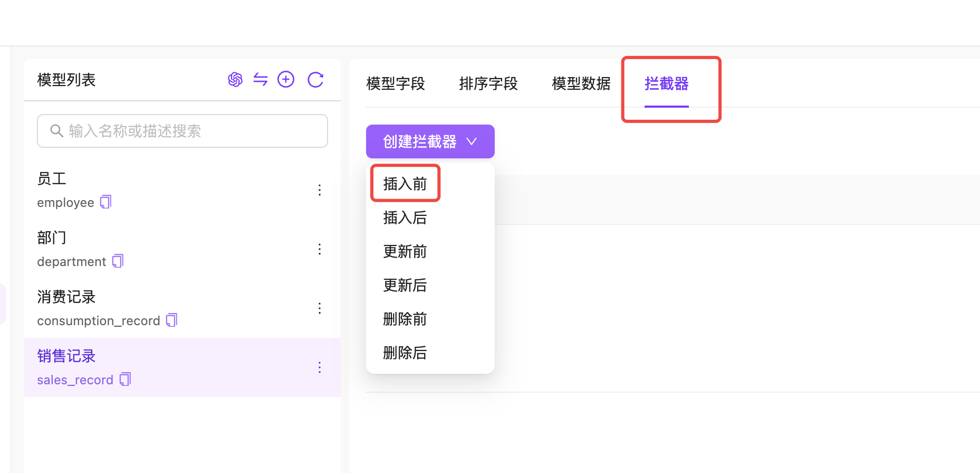
Task: Click the department identifier text
Action: (x=72, y=262)
